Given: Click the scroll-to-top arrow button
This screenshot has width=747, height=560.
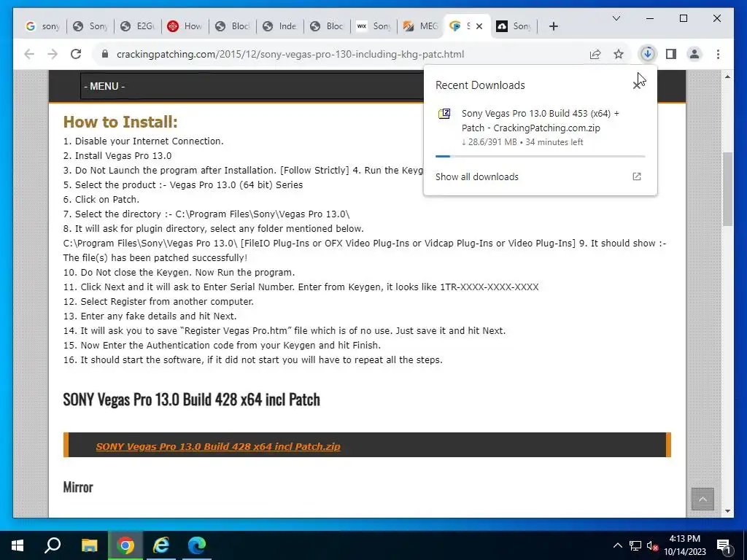Looking at the screenshot, I should coord(703,499).
